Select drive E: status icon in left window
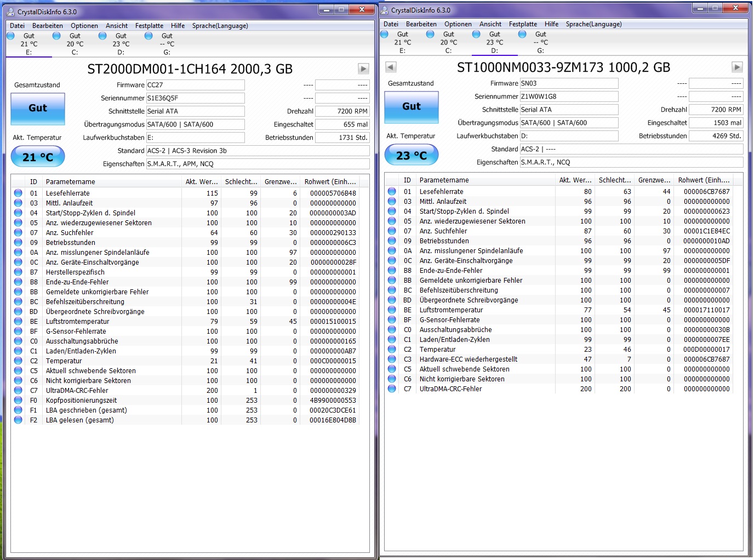Screen dimensions: 754x560 (11, 36)
